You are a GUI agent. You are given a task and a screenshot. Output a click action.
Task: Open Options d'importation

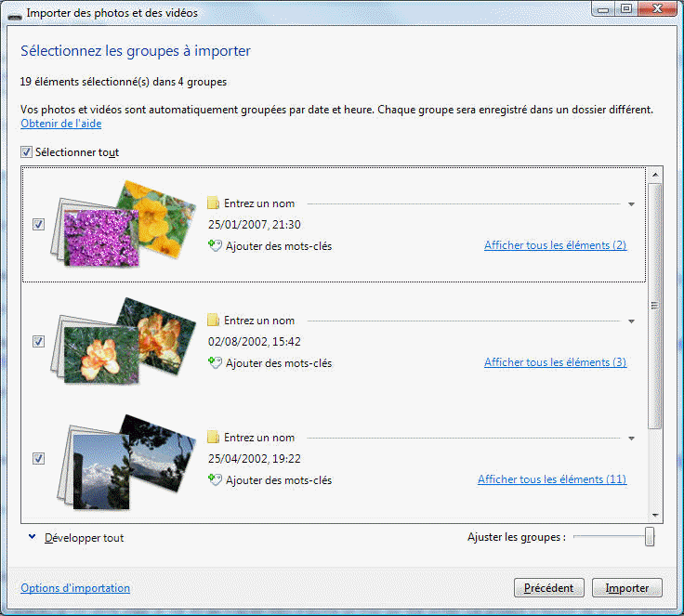[x=75, y=588]
